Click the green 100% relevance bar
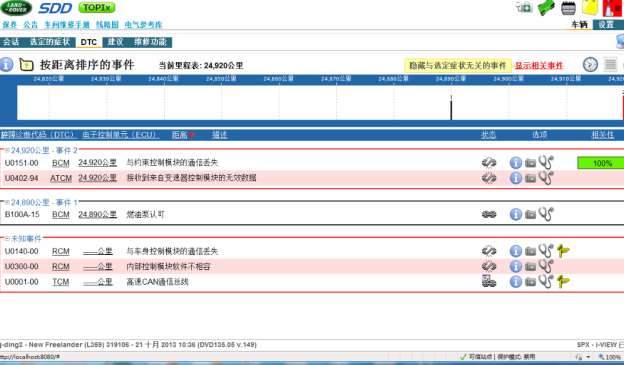Image resolution: width=624 pixels, height=365 pixels. tap(601, 163)
